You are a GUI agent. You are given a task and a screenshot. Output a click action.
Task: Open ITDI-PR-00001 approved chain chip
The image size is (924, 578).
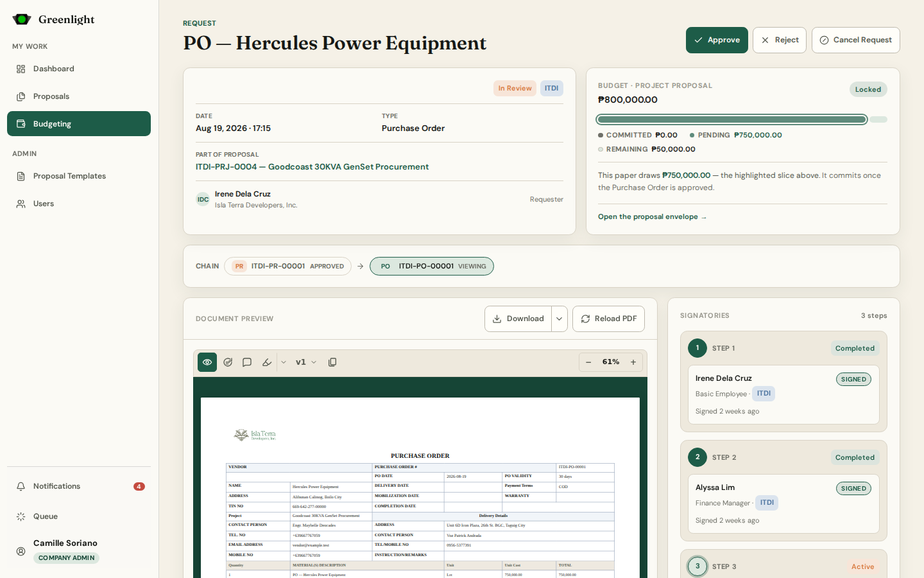[287, 266]
